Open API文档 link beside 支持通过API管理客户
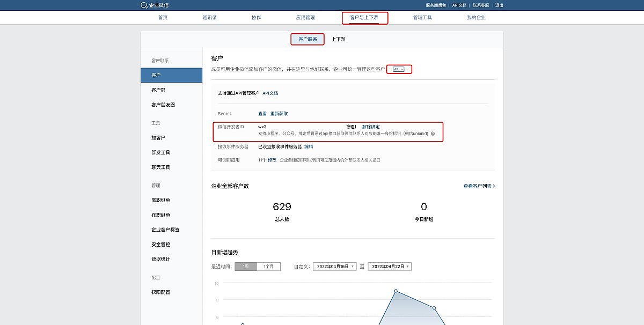 (x=270, y=93)
